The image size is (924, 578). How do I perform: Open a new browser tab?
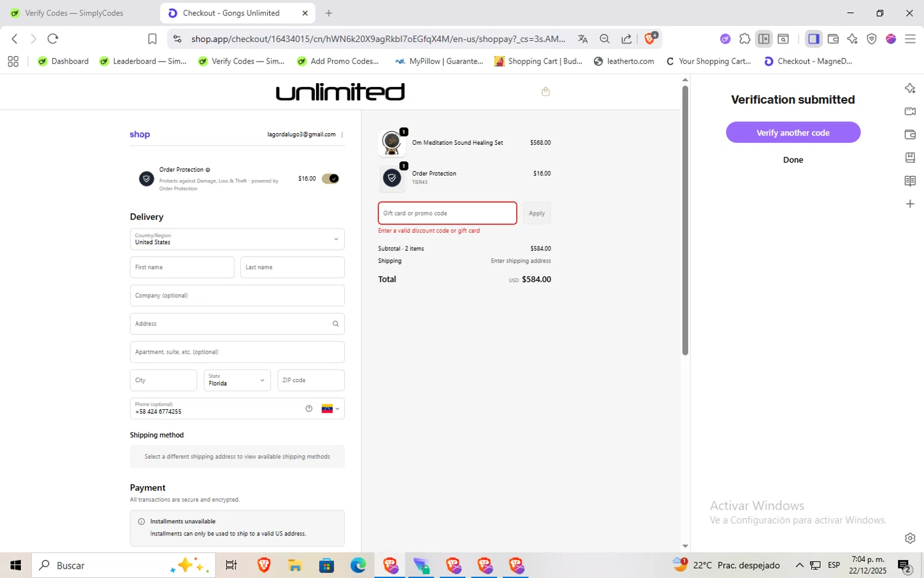(329, 13)
